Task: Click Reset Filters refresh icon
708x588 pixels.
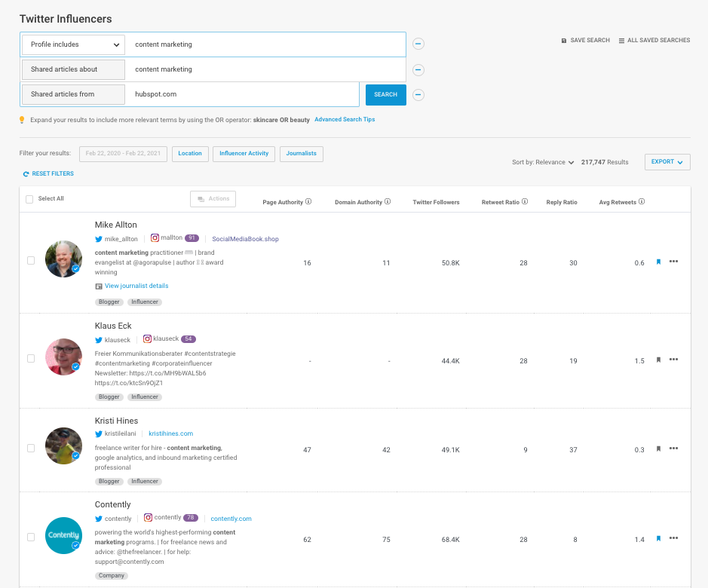Action: (x=26, y=174)
